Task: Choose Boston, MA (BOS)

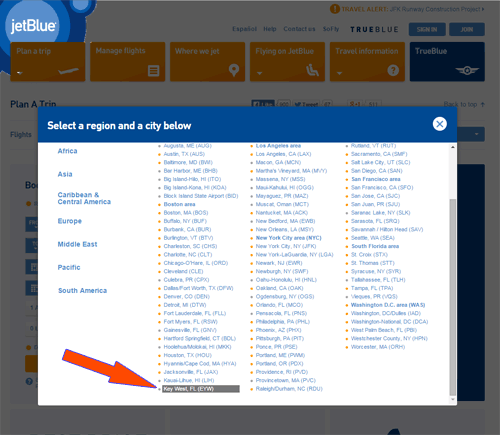Action: (x=186, y=213)
